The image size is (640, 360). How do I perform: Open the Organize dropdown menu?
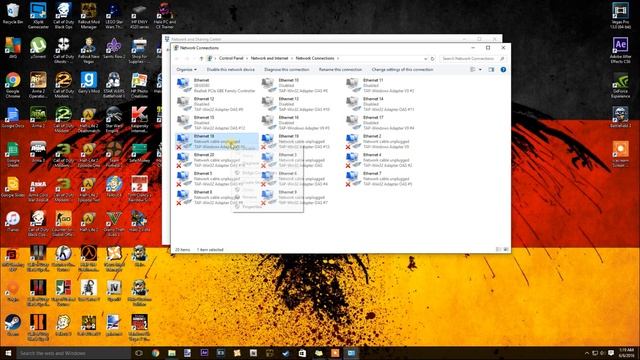(186, 70)
